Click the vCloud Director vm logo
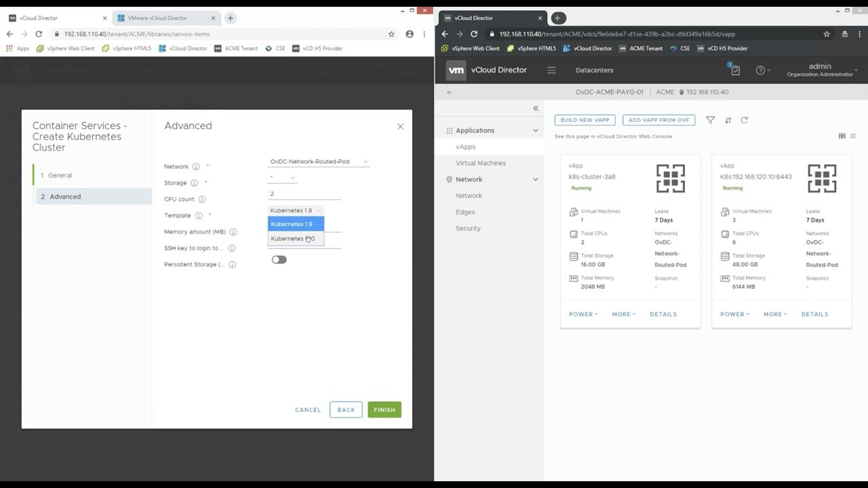Screen dimensions: 868x488 pyautogui.click(x=456, y=70)
